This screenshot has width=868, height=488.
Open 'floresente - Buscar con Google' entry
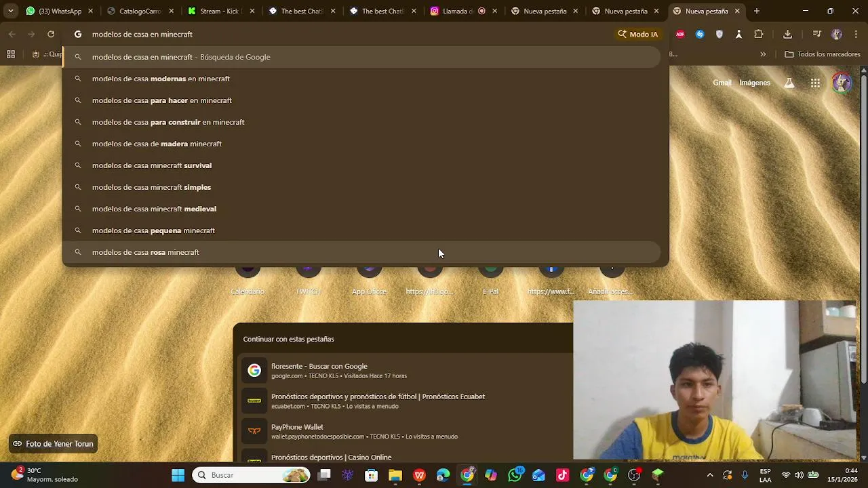tap(407, 370)
